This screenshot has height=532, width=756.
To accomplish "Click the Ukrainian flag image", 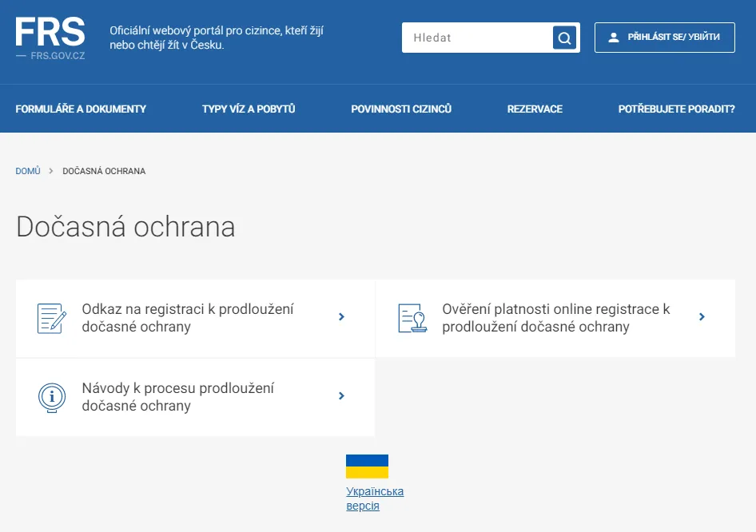I will click(x=366, y=465).
